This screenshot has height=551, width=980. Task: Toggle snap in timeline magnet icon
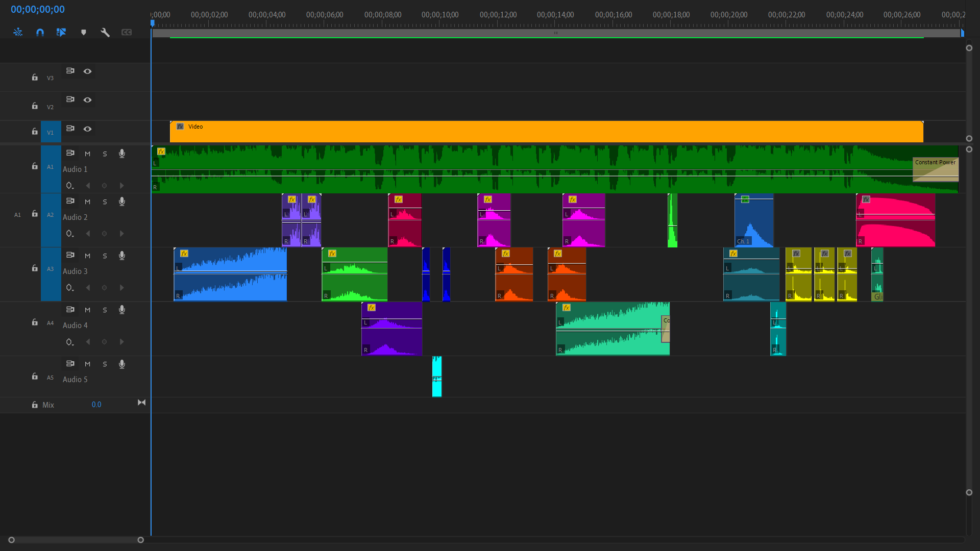coord(40,32)
